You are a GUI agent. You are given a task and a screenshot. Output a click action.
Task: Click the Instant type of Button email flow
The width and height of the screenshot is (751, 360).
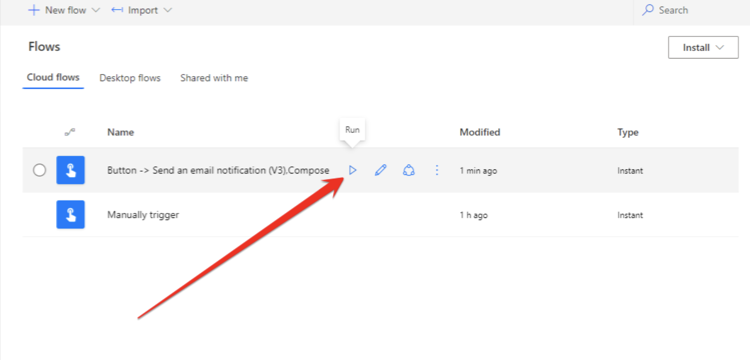[x=630, y=170]
